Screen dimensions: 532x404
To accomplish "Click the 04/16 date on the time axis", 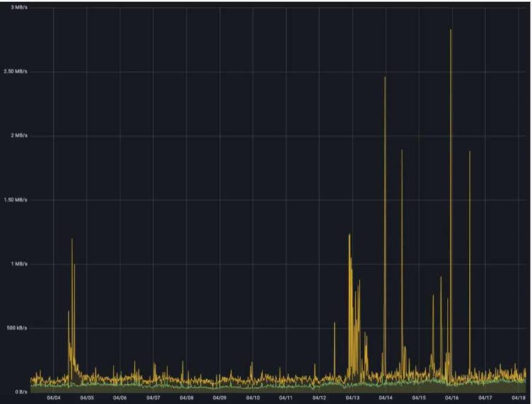I will pyautogui.click(x=451, y=398).
